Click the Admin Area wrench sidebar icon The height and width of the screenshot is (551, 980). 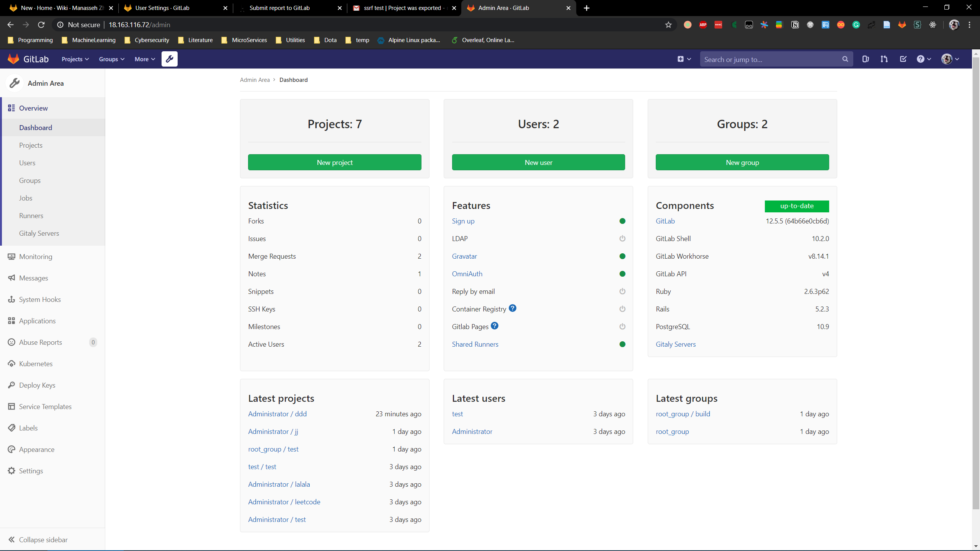pos(15,83)
